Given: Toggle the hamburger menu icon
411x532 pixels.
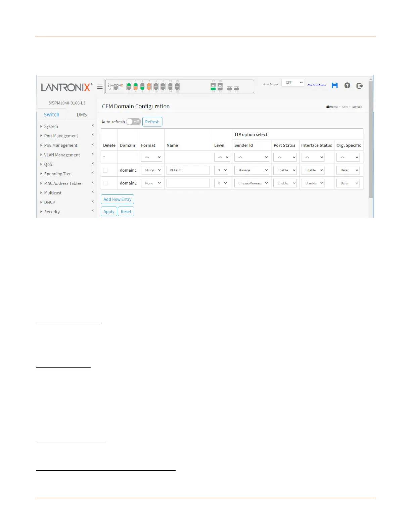Looking at the screenshot, I should coord(100,87).
